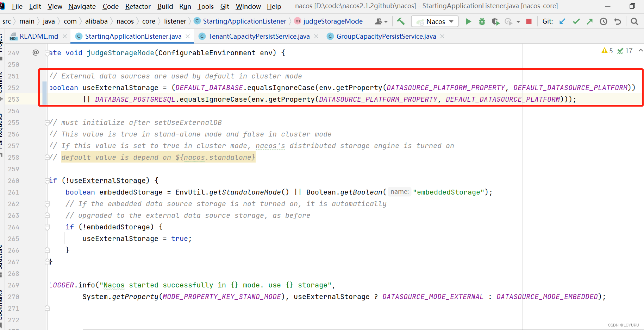Collapse the if (!useExternalStorage) block
The width and height of the screenshot is (644, 330).
click(47, 181)
